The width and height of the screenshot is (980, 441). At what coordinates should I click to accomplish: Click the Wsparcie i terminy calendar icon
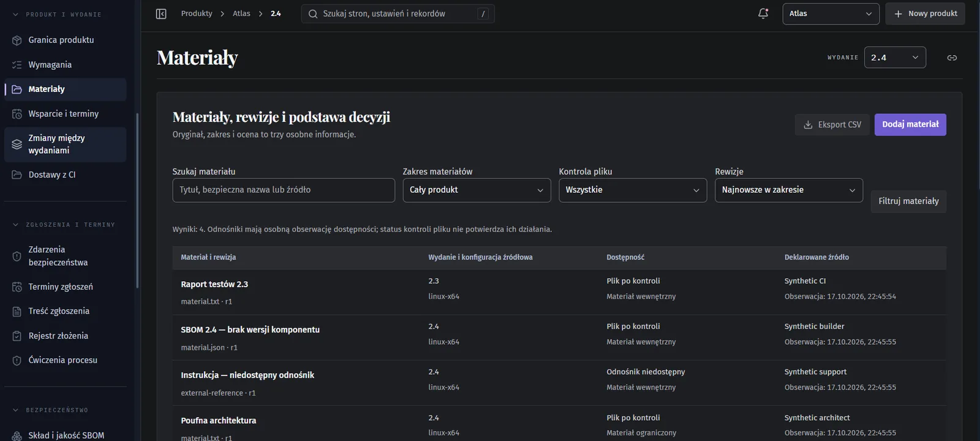17,114
